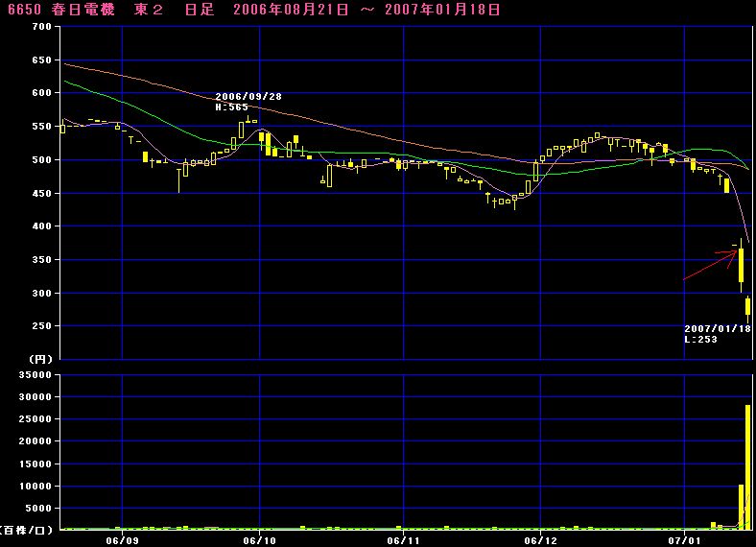The height and width of the screenshot is (547, 756).
Task: Click the tallest volume bar near 28000
Action: 748,467
